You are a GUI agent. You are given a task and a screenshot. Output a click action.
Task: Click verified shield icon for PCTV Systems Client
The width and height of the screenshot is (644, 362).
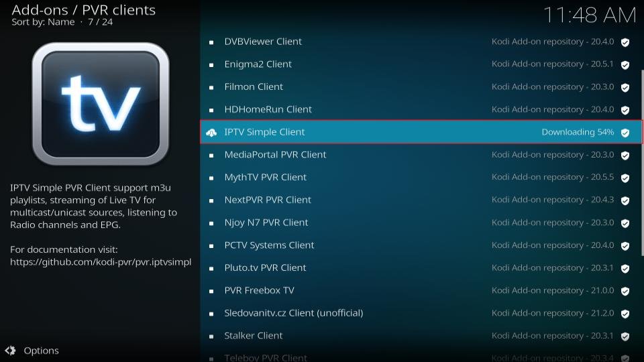point(625,246)
